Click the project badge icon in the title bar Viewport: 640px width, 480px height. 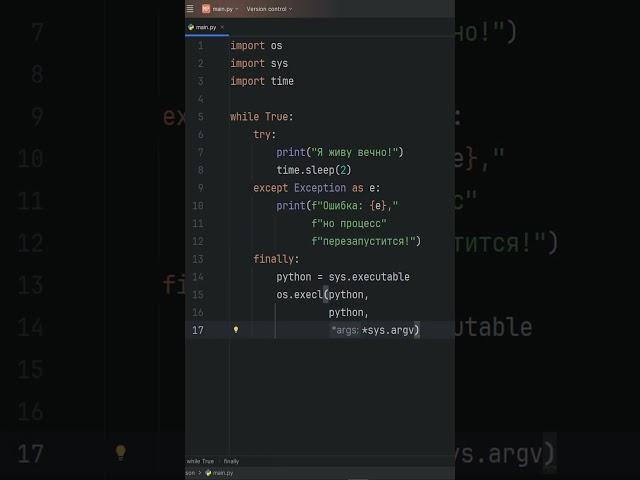[206, 9]
